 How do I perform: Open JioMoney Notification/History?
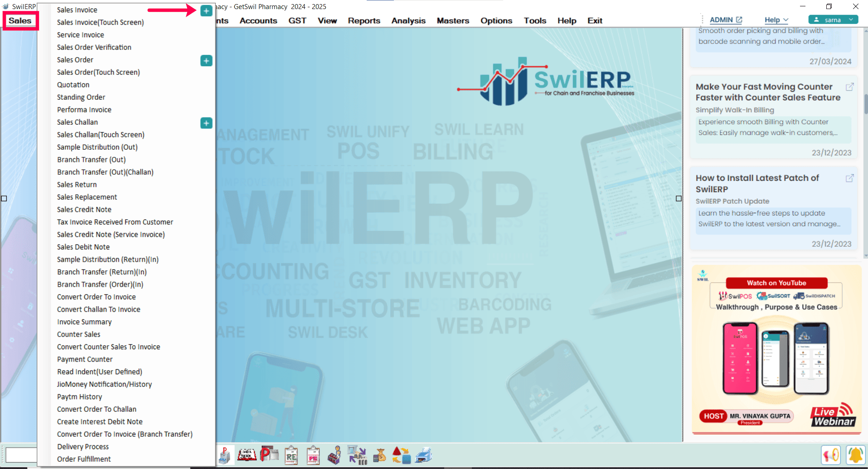(x=104, y=384)
